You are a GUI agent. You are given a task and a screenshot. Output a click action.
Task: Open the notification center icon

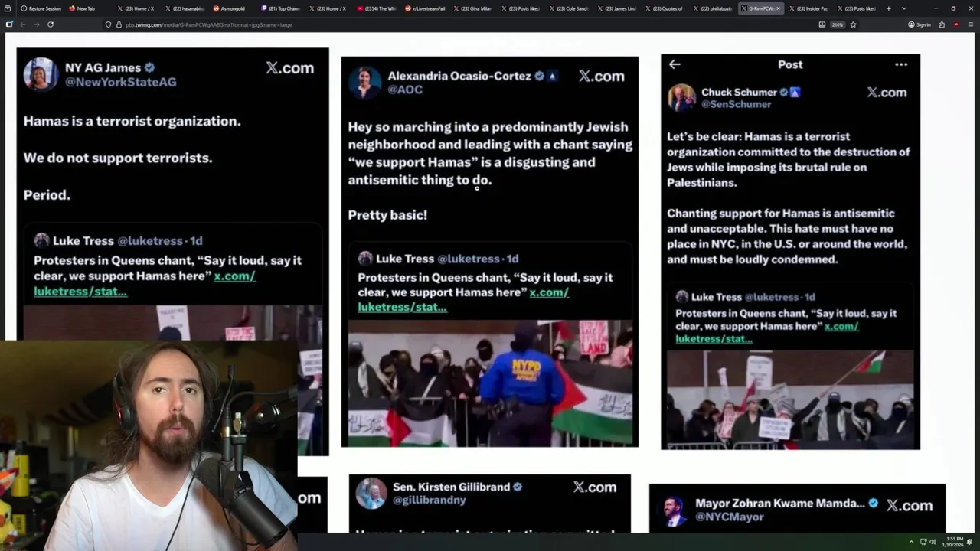[x=971, y=542]
